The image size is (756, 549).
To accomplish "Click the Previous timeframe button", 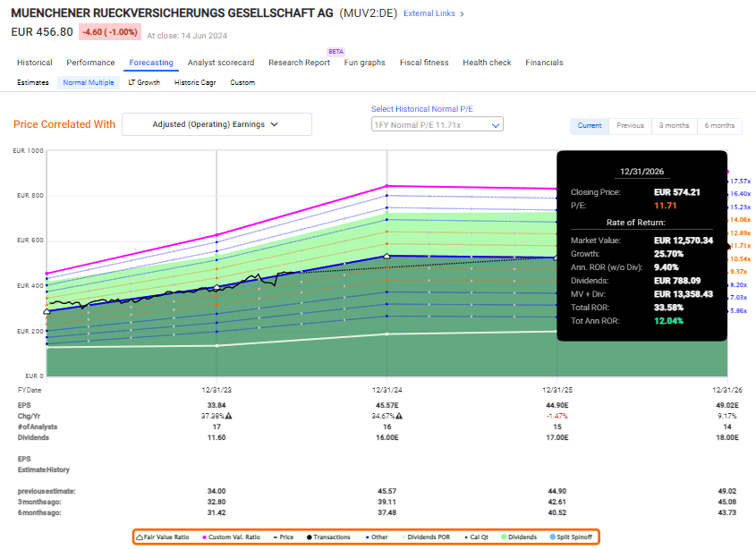I will point(630,126).
